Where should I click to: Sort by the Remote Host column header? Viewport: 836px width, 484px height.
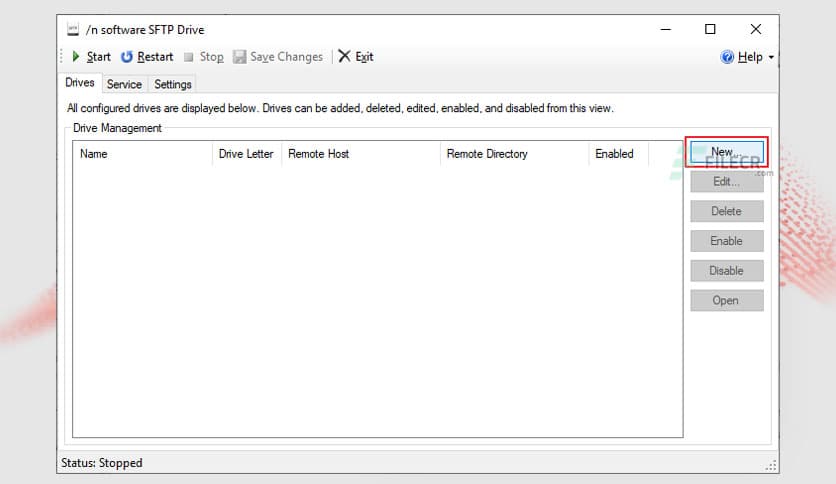pyautogui.click(x=360, y=154)
